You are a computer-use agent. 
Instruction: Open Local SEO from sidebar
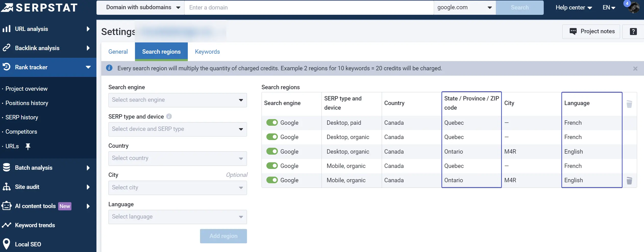click(x=28, y=244)
